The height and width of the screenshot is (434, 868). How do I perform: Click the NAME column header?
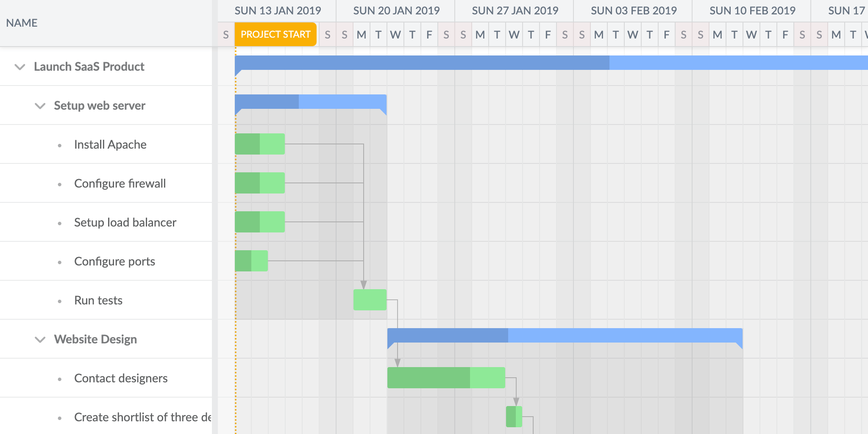coord(22,23)
